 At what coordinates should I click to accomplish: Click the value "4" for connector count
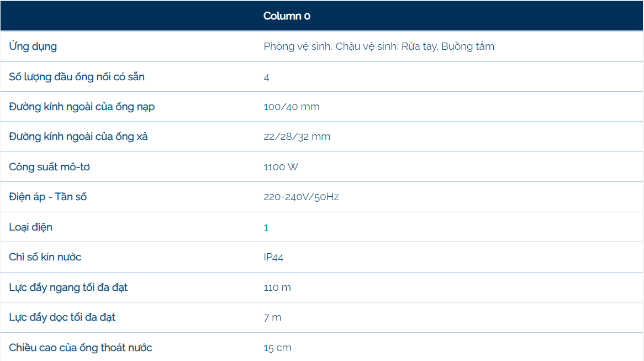tap(266, 77)
